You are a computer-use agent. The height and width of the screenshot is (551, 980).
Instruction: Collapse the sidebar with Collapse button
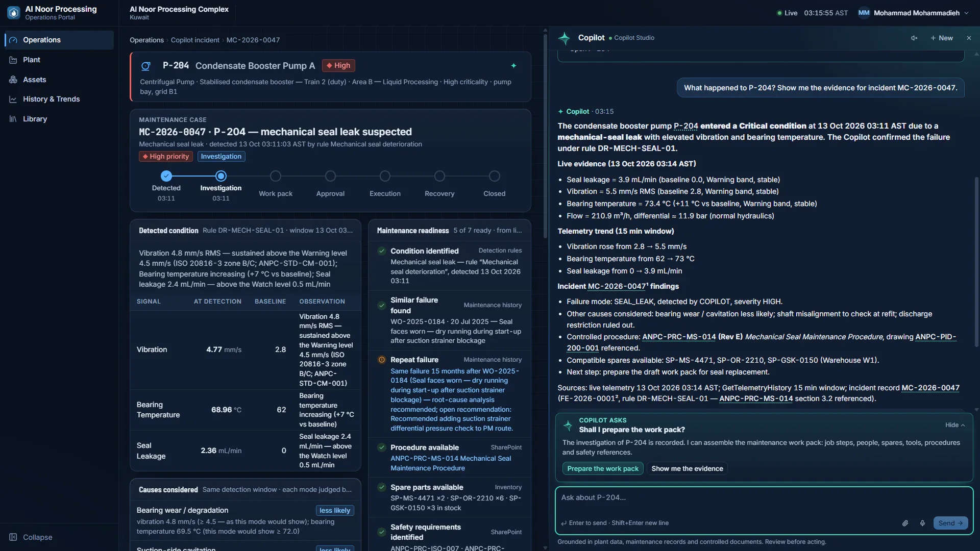[x=31, y=537]
